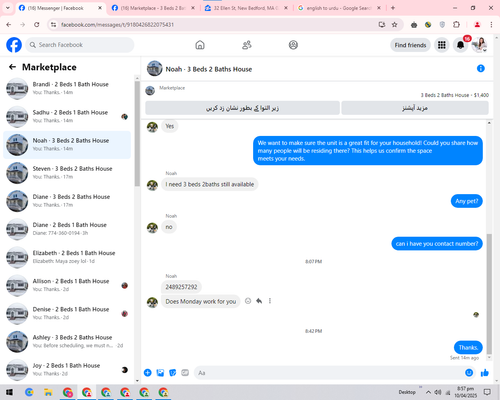The height and width of the screenshot is (400, 500).
Task: Click Noah's avatar next to 'no' message
Action: [x=152, y=227]
